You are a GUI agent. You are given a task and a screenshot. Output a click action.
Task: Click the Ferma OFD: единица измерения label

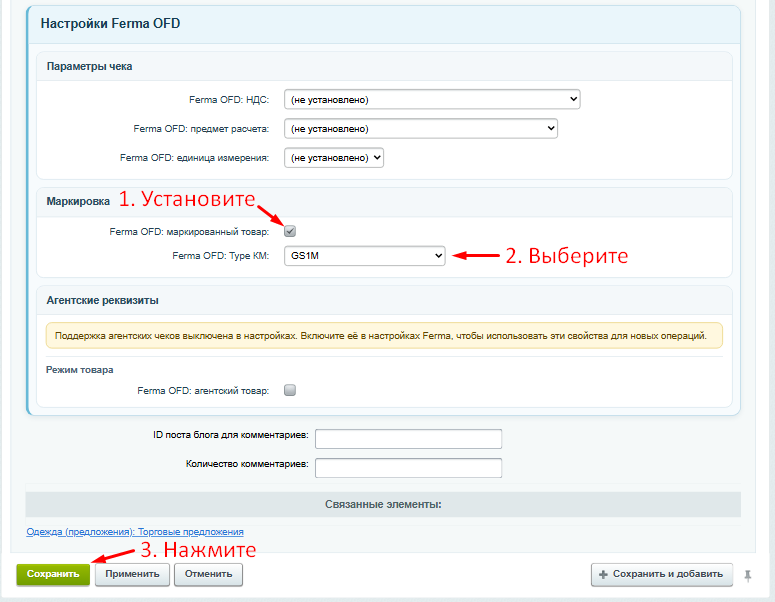click(194, 158)
